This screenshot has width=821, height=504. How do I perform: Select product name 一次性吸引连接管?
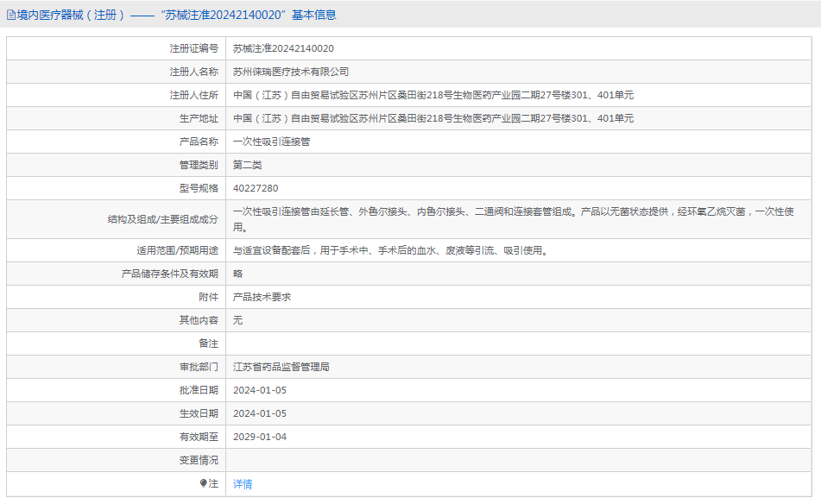271,142
